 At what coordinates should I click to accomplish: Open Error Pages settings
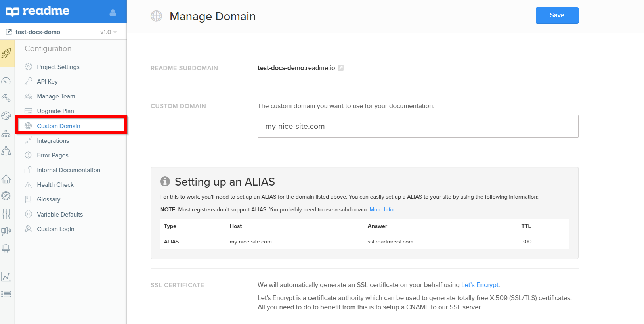53,155
